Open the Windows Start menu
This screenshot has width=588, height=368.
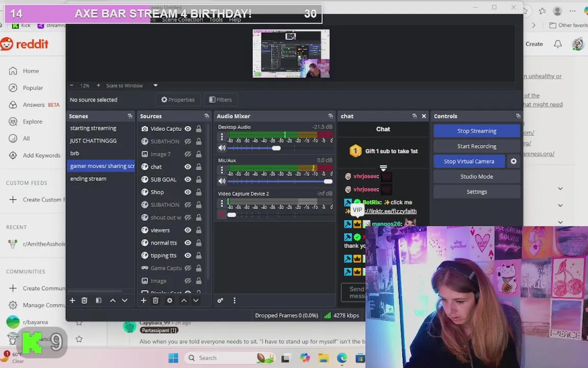pos(173,358)
